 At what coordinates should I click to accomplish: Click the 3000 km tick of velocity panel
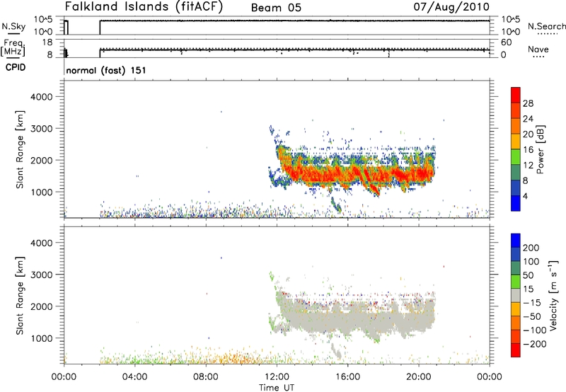[42, 275]
